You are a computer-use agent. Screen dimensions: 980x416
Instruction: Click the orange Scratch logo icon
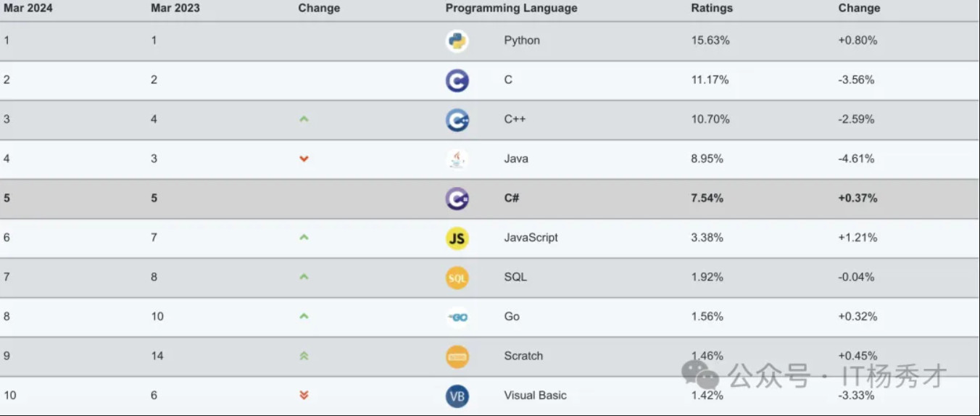click(457, 357)
